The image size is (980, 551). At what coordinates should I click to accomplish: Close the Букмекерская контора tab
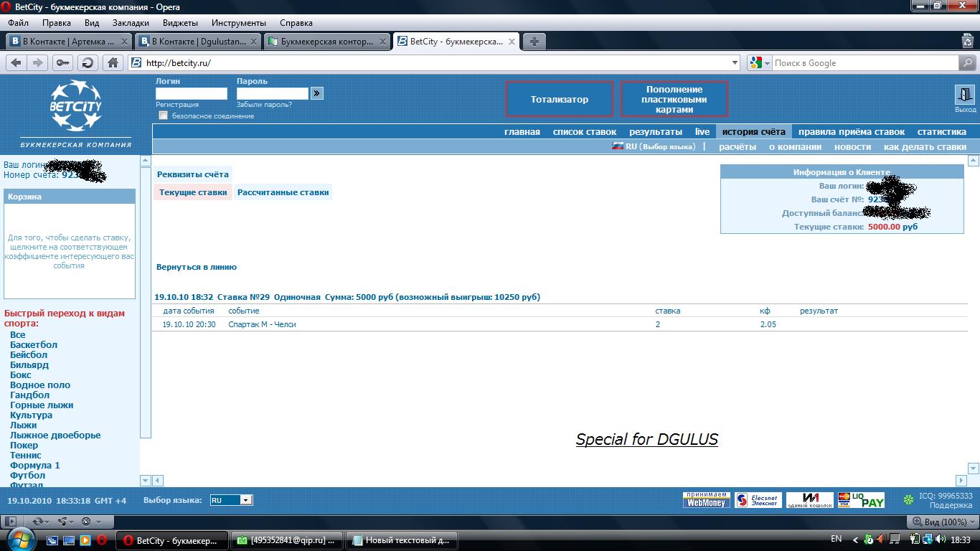click(383, 42)
